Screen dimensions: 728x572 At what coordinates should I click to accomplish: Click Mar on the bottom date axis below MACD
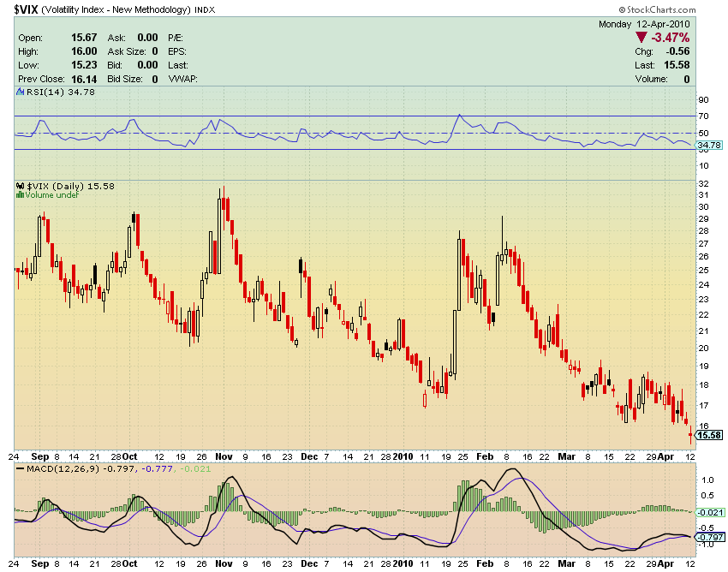566,563
